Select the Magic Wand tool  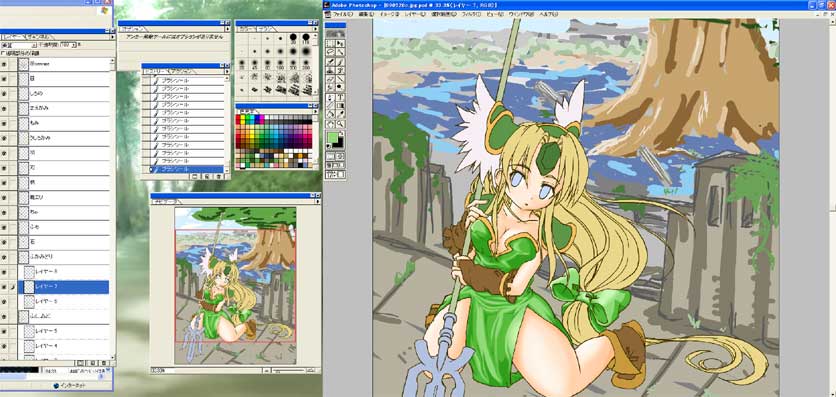(x=341, y=51)
